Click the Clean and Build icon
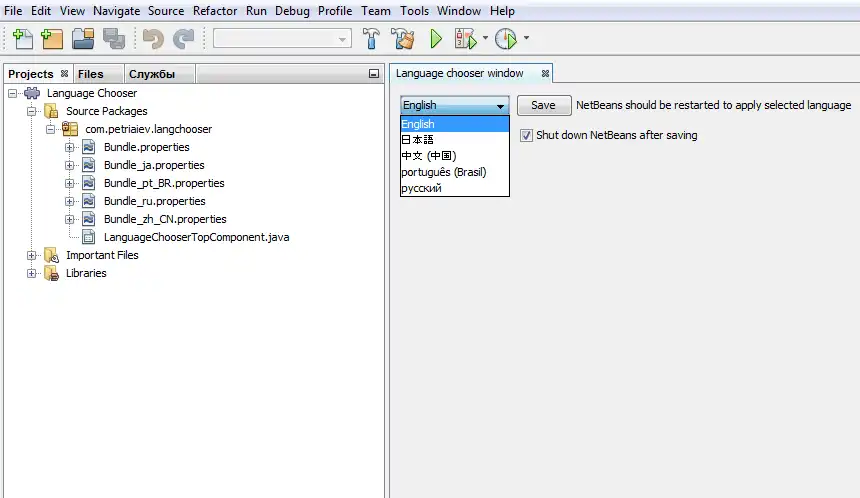Image resolution: width=860 pixels, height=498 pixels. [403, 39]
